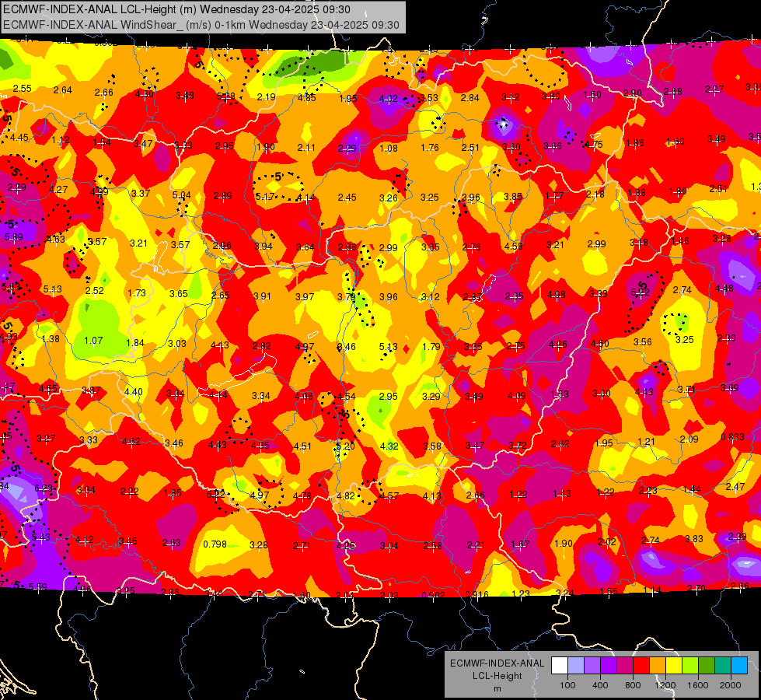Select the red swatch in the legend

(641, 666)
